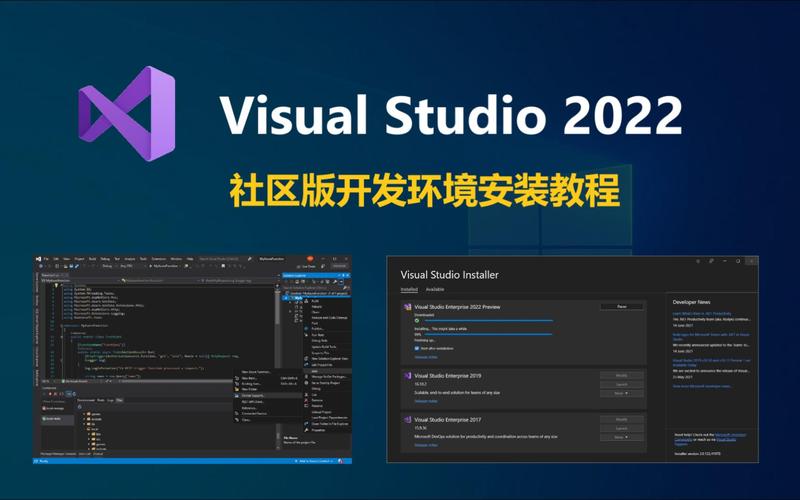The width and height of the screenshot is (800, 500).
Task: Click the Solution Explorer search field
Action: 315,288
